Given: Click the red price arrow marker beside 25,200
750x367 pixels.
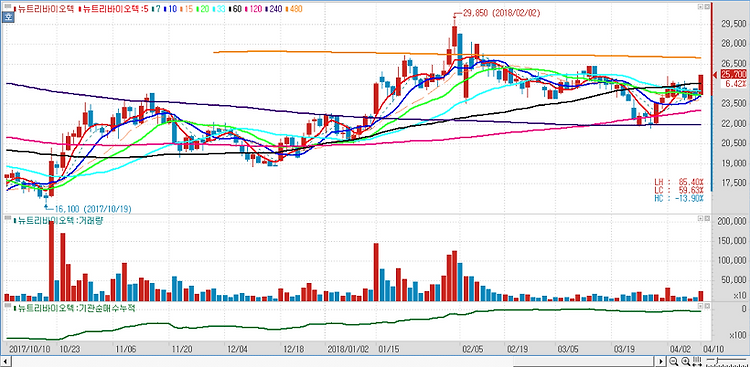Looking at the screenshot, I should (x=716, y=75).
